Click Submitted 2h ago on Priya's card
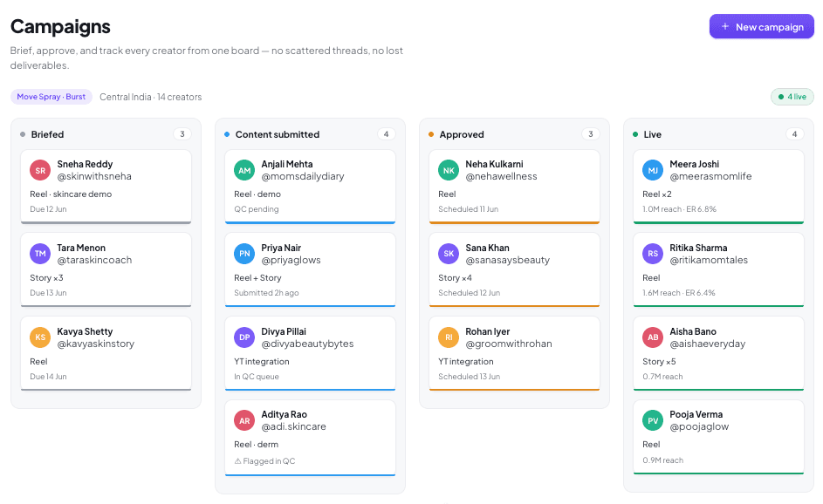 click(266, 293)
